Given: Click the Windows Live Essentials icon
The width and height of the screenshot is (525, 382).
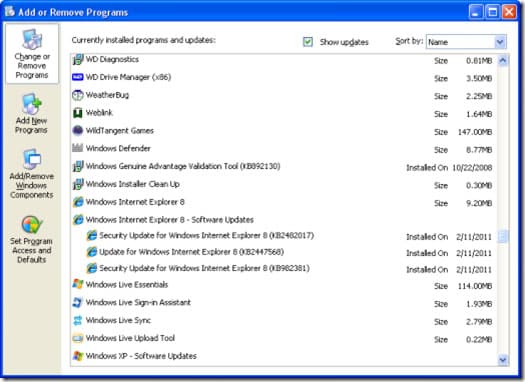Looking at the screenshot, I should pos(78,284).
